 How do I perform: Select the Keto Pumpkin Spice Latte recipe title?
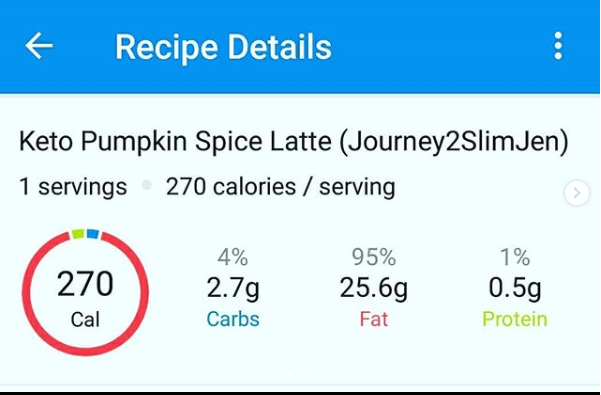294,142
